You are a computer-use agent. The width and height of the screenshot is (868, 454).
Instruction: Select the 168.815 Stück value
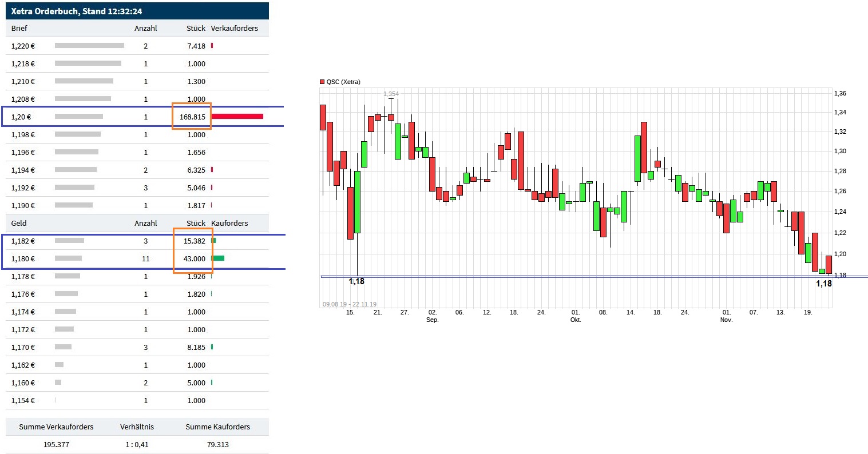[x=192, y=117]
